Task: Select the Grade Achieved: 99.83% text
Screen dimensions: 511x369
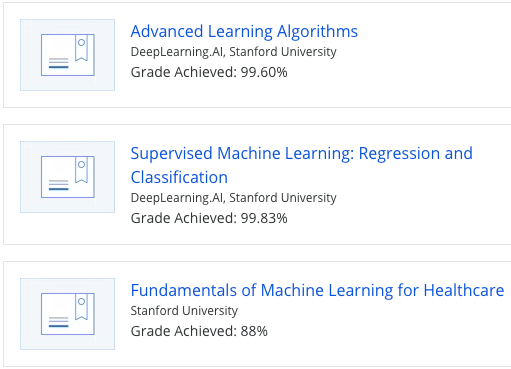Action: 209,218
